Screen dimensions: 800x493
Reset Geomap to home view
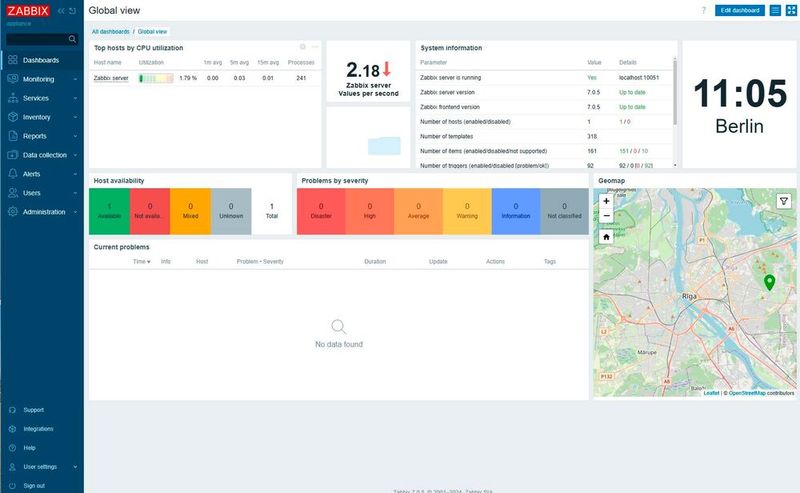[606, 237]
